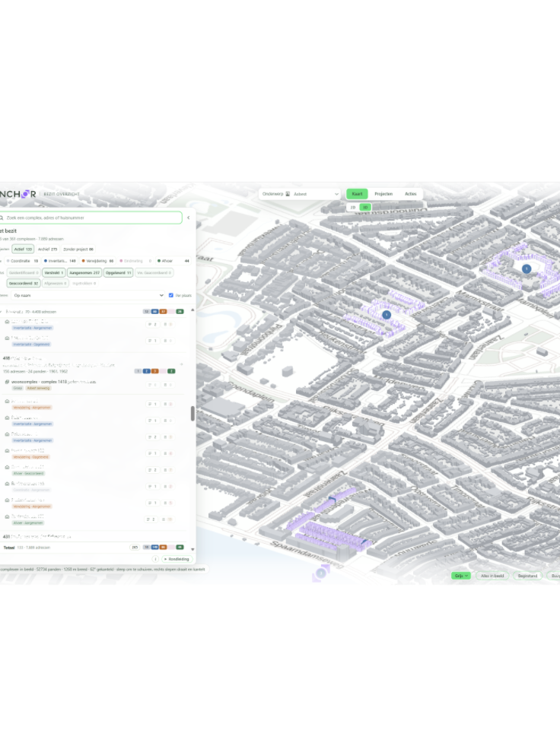The image size is (560, 740).
Task: Click the 'Eindmeting 0' phase filter
Action: [135, 261]
